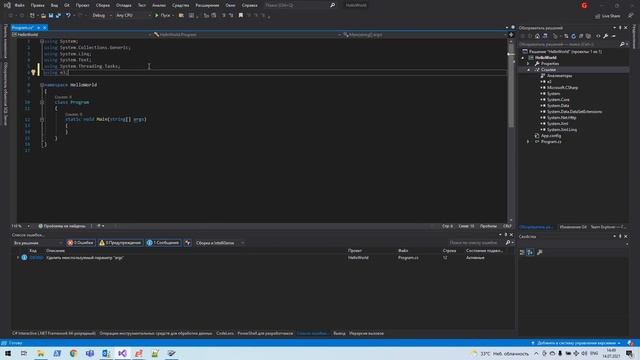
Task: Click the alphabetical sort icon in Properties panel
Action: coord(530,253)
